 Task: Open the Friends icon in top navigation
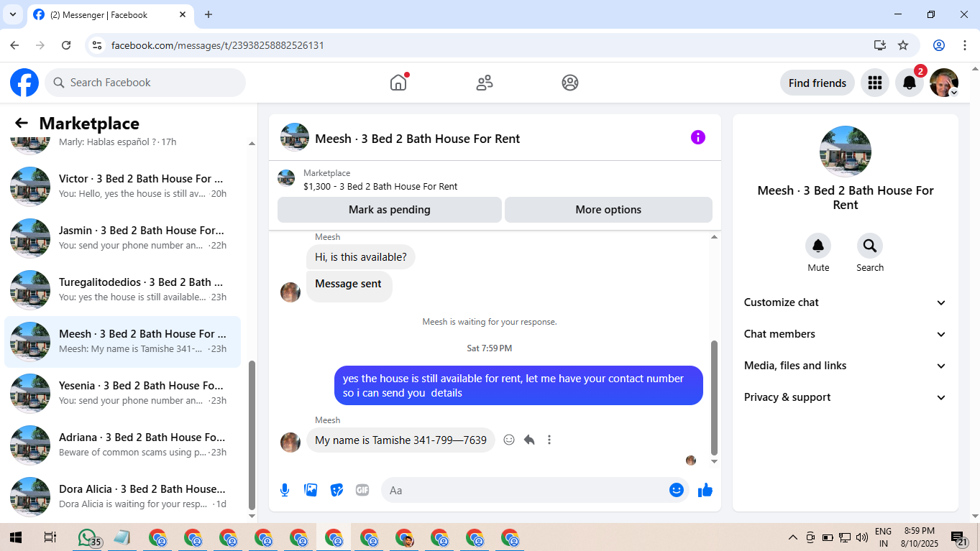coord(485,83)
